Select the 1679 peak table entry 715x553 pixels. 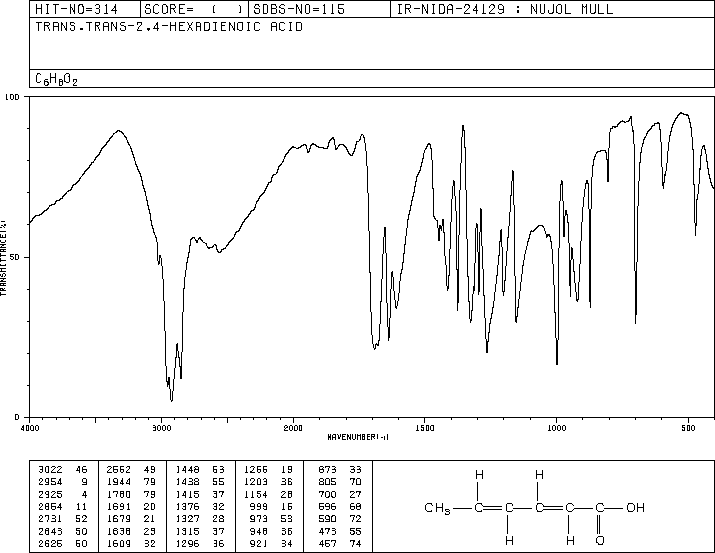131,519
